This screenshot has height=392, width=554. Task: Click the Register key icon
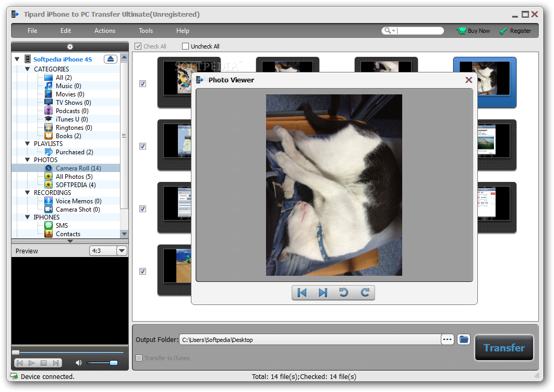tap(503, 31)
